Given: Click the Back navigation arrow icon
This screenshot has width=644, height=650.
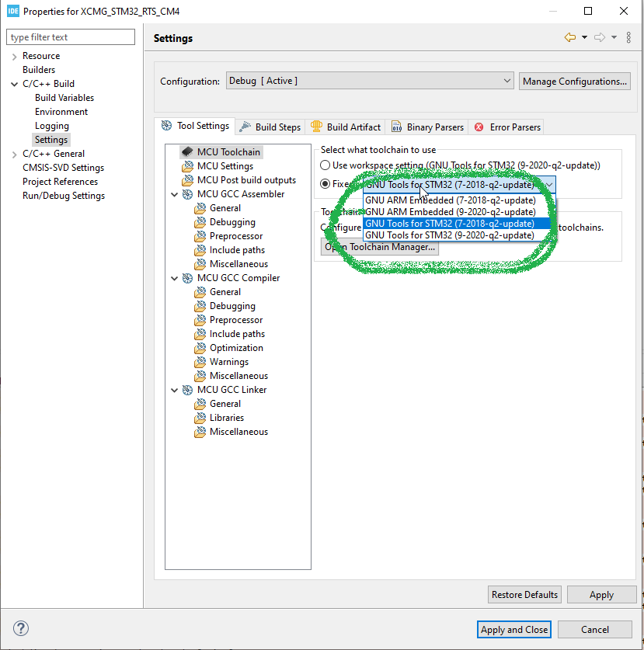Looking at the screenshot, I should click(x=570, y=37).
